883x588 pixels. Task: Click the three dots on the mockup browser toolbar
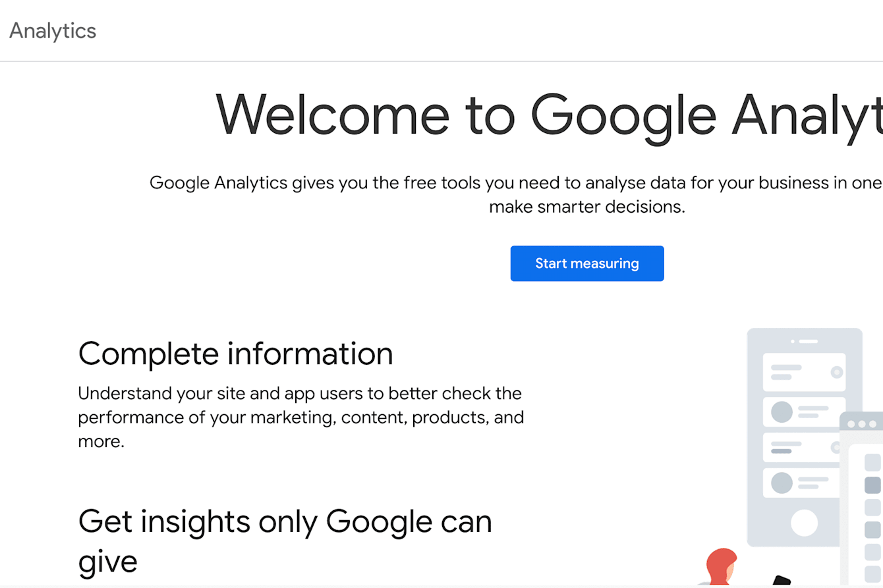(x=863, y=423)
